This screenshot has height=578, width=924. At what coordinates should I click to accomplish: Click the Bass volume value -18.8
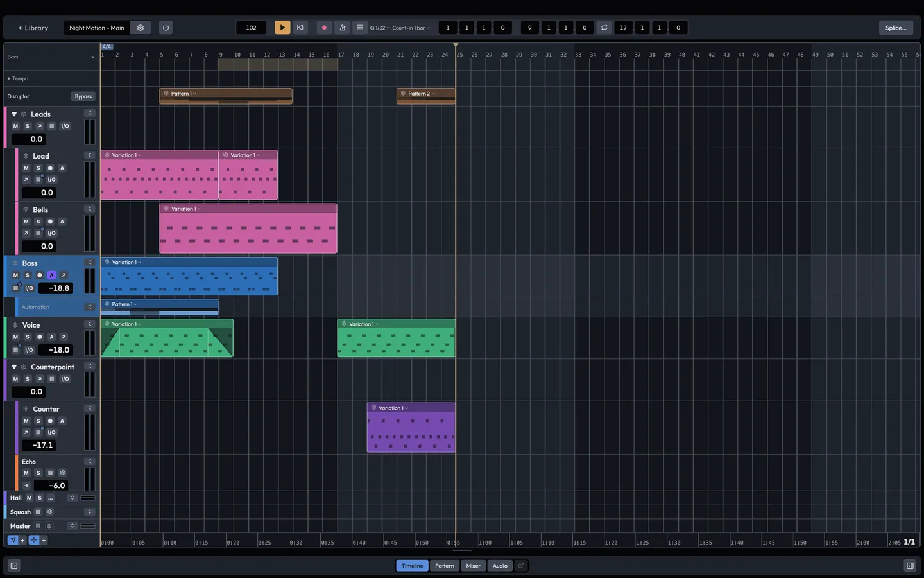(x=56, y=288)
